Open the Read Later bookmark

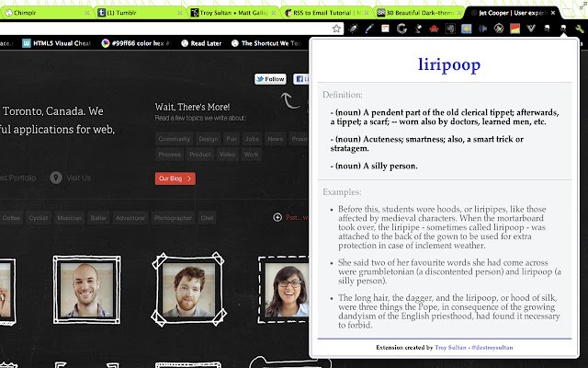pos(202,43)
